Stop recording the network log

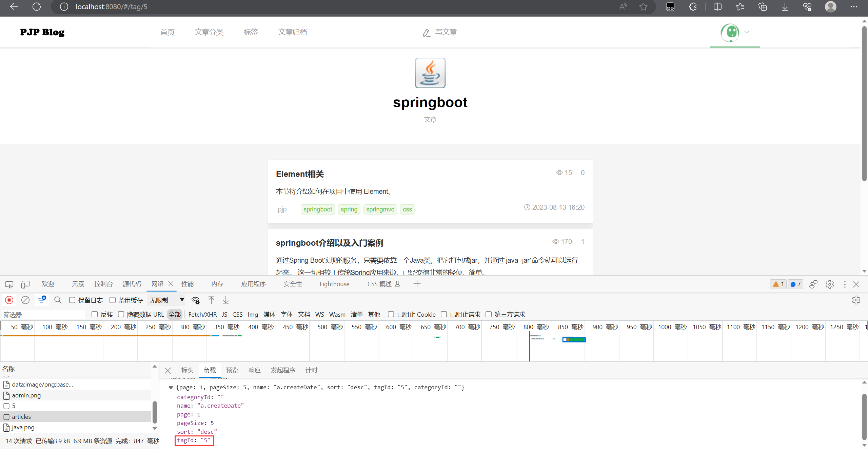pos(9,300)
